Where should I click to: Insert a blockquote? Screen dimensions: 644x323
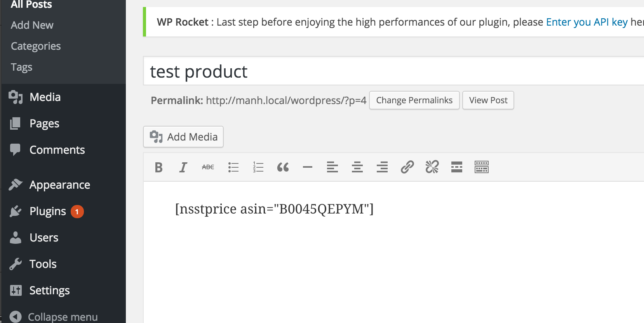[283, 167]
